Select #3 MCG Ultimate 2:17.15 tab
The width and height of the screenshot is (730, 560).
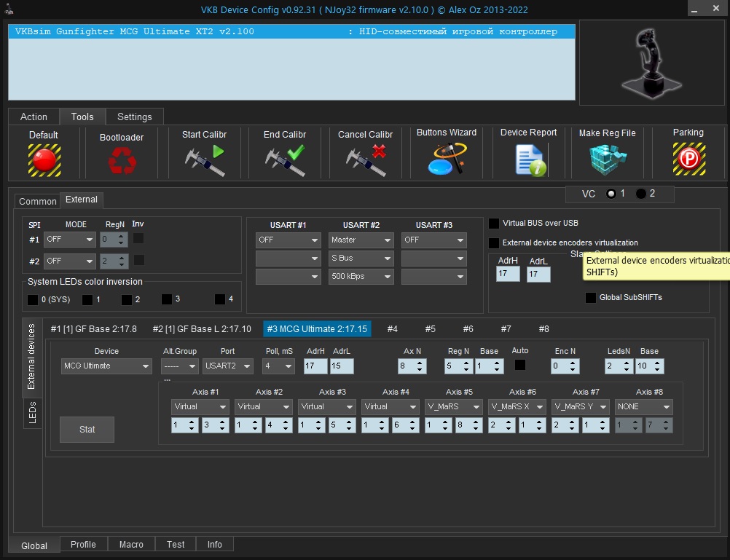pyautogui.click(x=317, y=329)
